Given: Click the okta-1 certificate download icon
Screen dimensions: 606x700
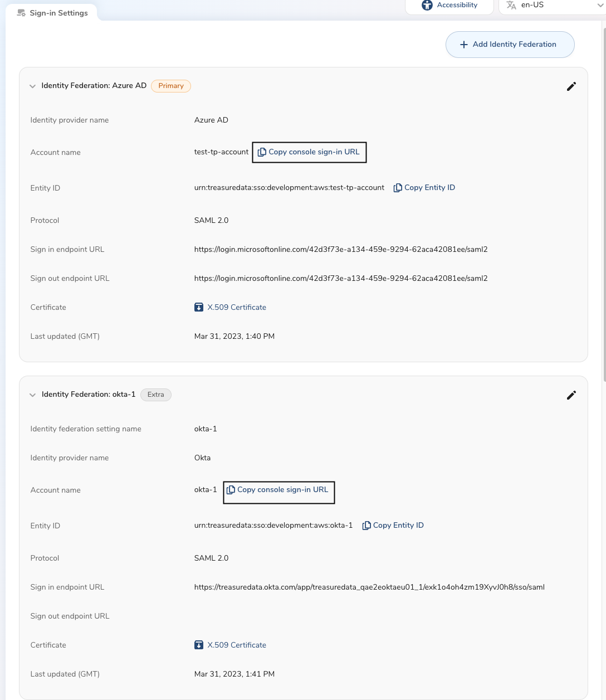Looking at the screenshot, I should (x=199, y=645).
